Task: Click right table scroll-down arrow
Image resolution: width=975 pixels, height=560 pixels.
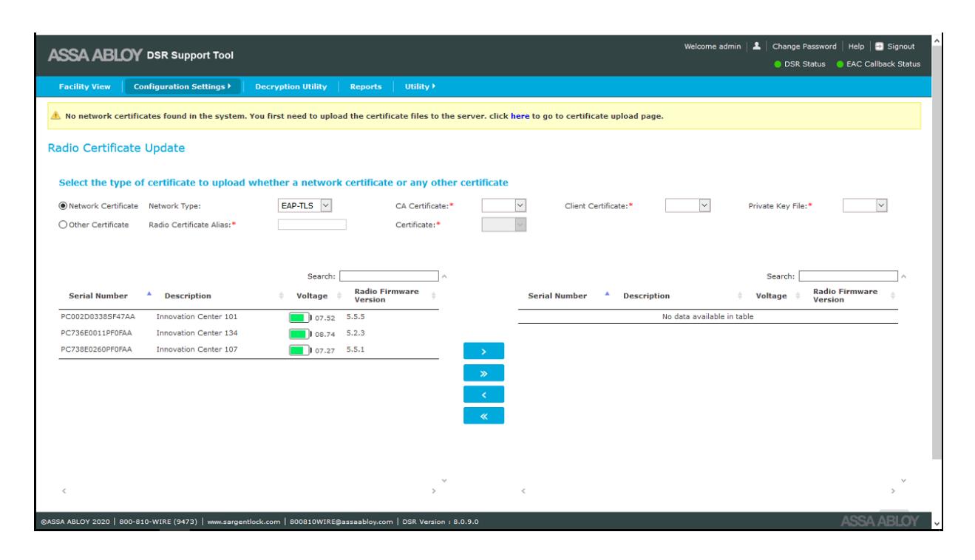Action: (904, 479)
